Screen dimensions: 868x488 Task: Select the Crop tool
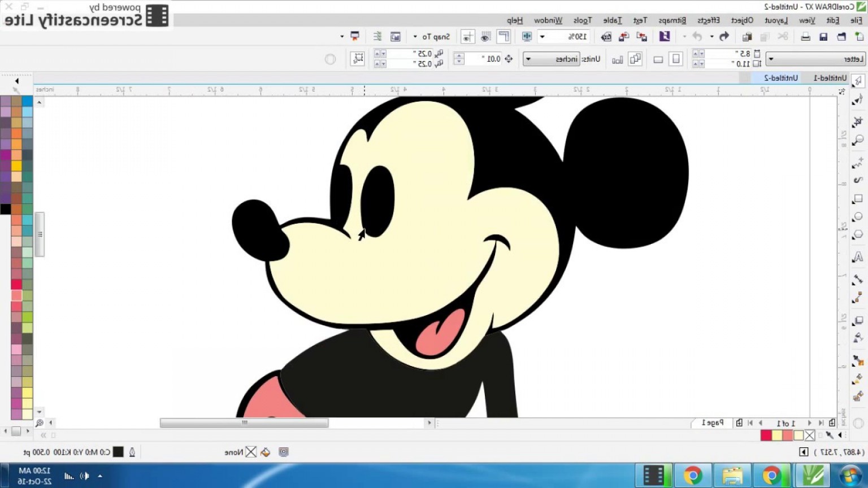[858, 121]
